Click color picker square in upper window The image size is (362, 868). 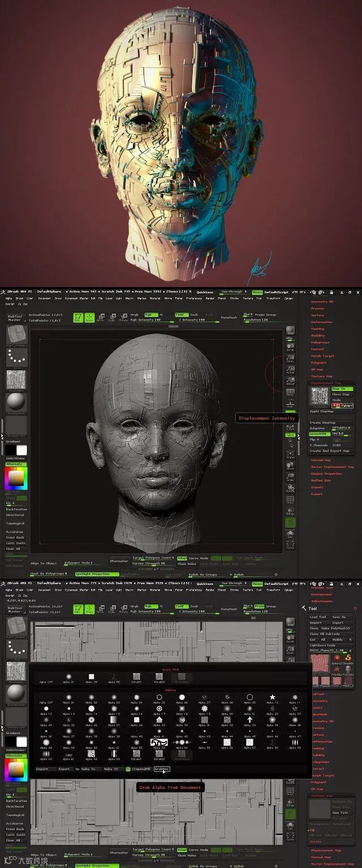[16, 479]
